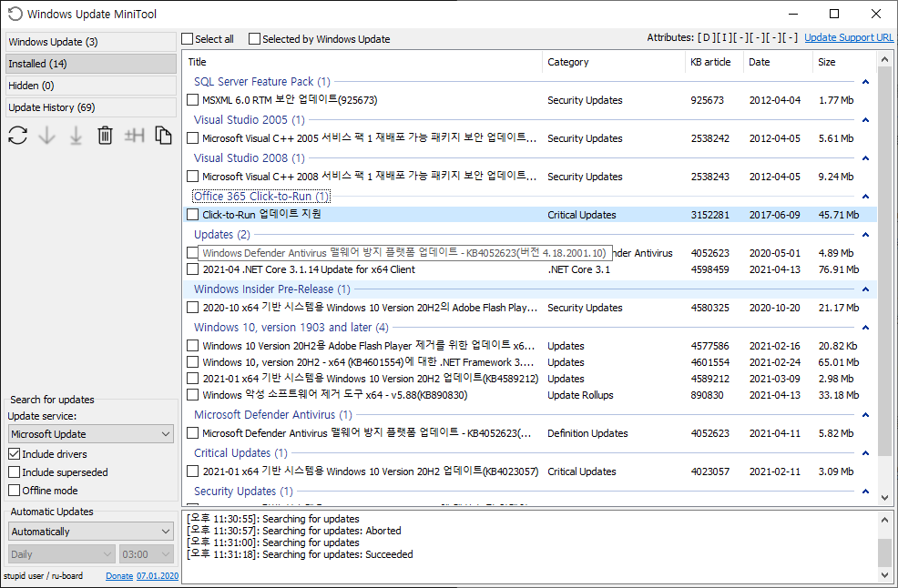Open the Update Support URL link

[849, 37]
